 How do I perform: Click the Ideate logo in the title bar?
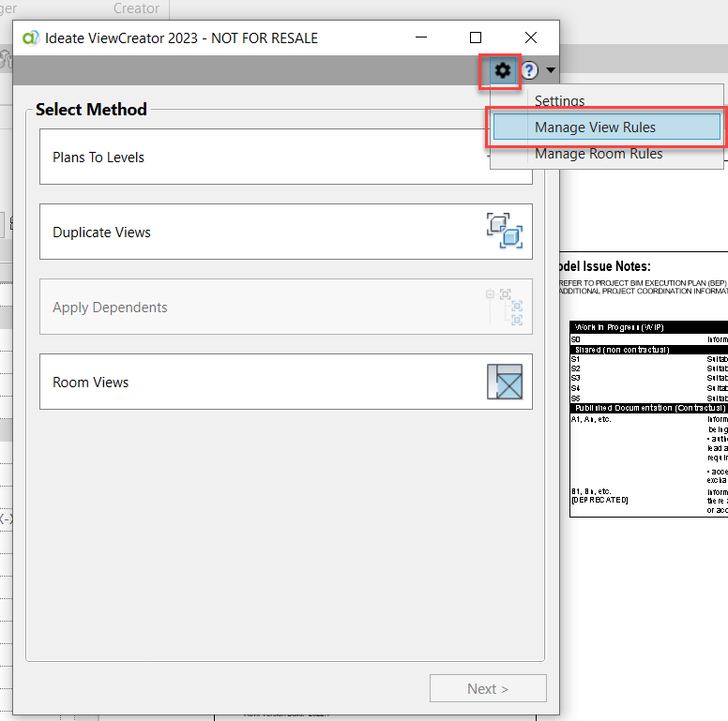coord(31,38)
